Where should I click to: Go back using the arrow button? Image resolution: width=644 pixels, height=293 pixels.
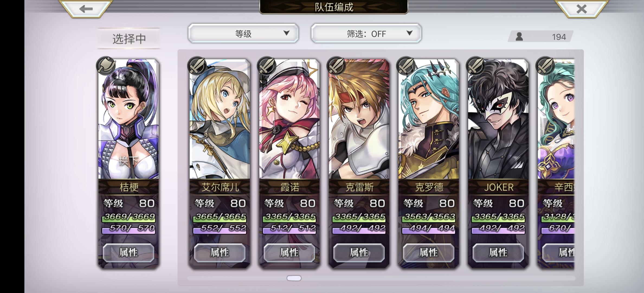pyautogui.click(x=86, y=9)
